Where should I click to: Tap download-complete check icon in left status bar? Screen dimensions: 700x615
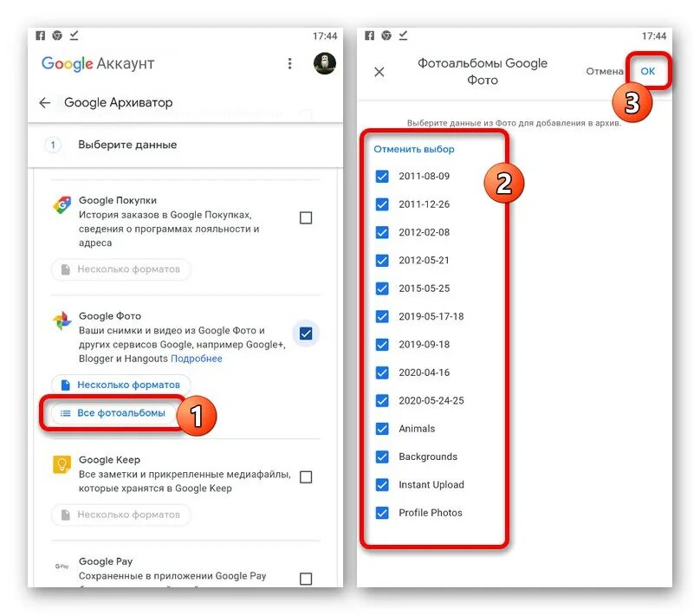coord(75,36)
